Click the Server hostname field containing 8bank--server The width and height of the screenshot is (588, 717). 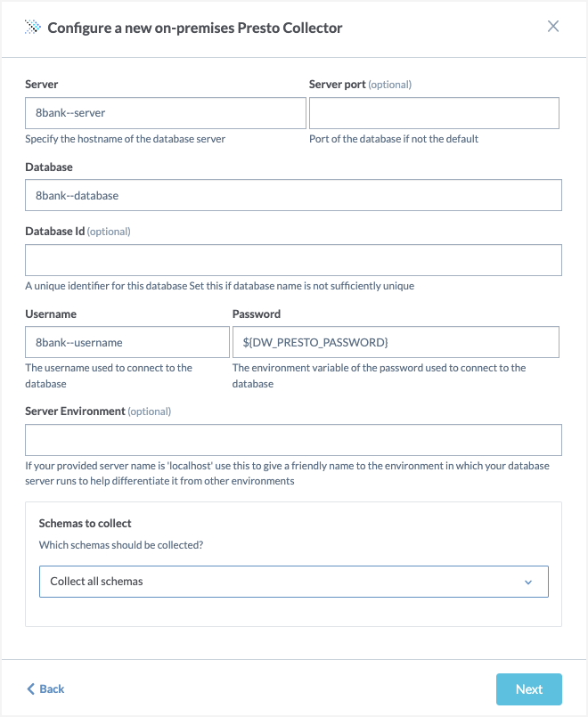pos(166,113)
